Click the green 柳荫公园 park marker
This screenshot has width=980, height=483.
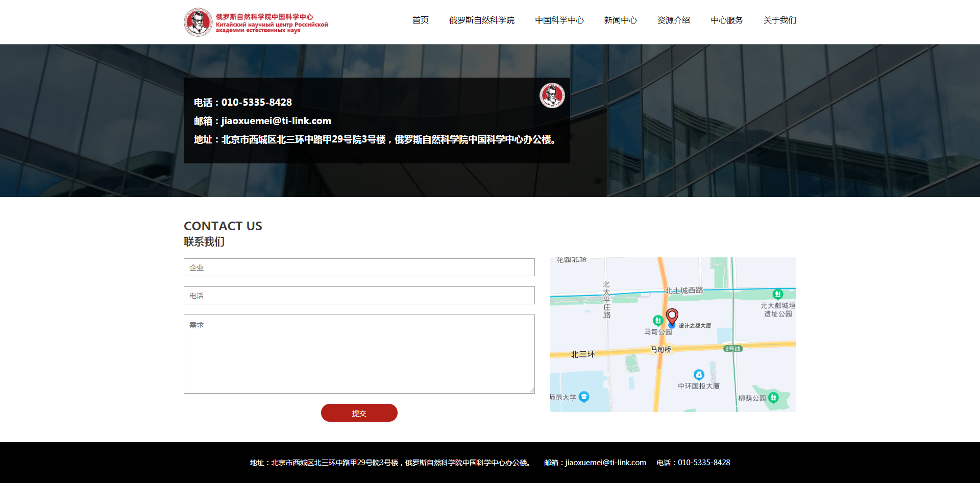point(773,397)
